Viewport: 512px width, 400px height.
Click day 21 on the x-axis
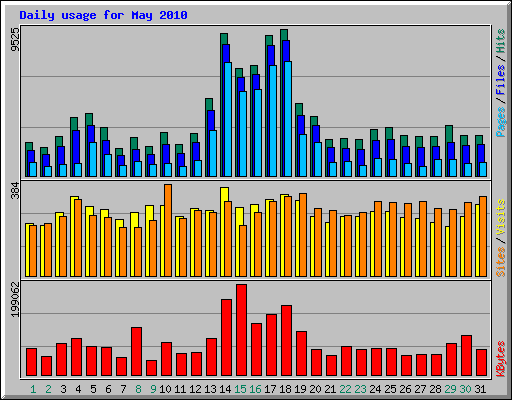(330, 389)
